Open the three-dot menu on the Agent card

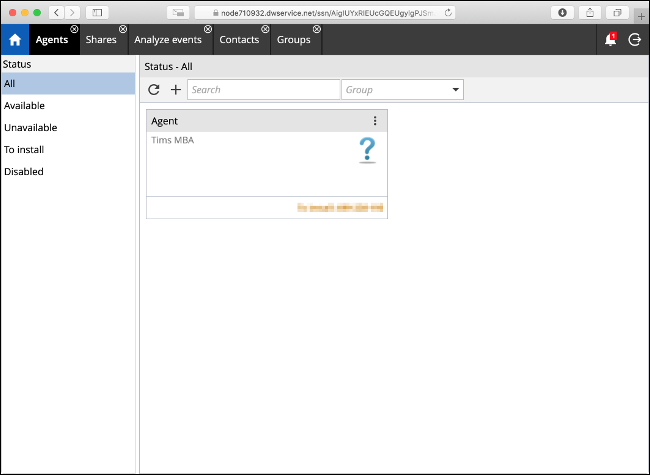tap(375, 121)
